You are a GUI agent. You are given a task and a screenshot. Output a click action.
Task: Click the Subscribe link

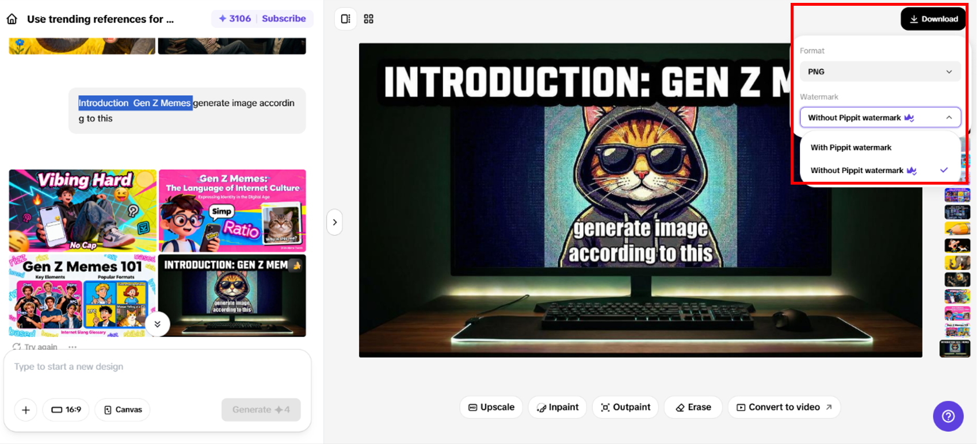coord(284,18)
